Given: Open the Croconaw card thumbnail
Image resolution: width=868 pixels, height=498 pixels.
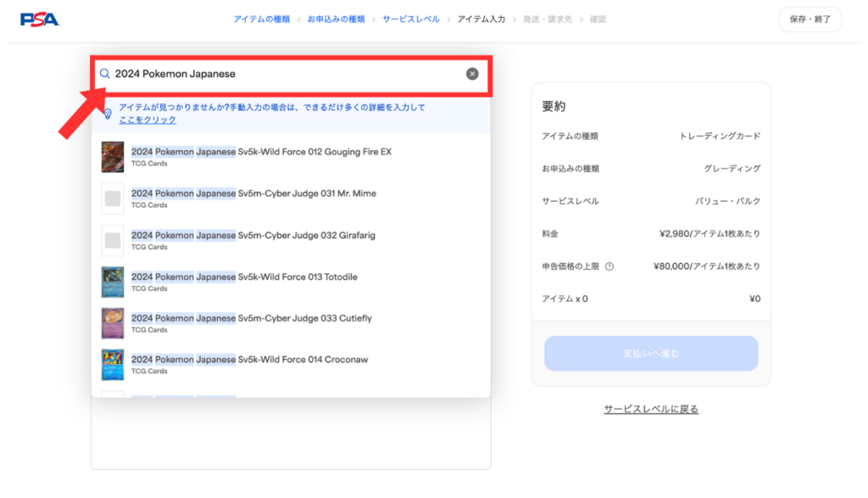Looking at the screenshot, I should [113, 365].
